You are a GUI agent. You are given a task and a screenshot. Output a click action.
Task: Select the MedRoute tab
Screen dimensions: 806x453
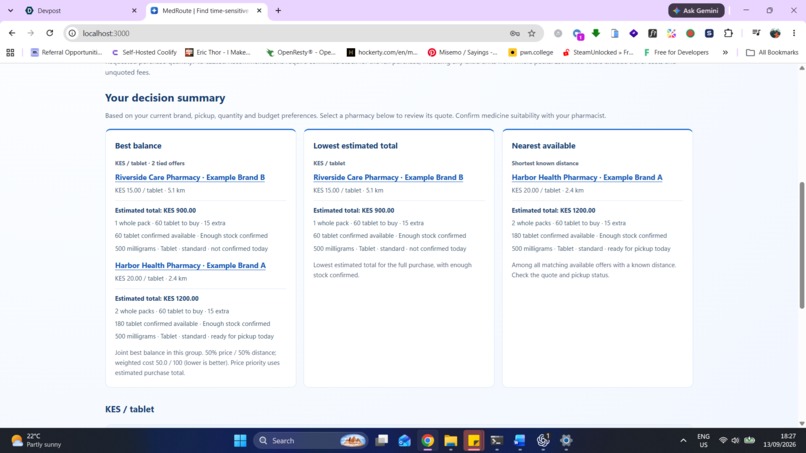click(x=206, y=10)
